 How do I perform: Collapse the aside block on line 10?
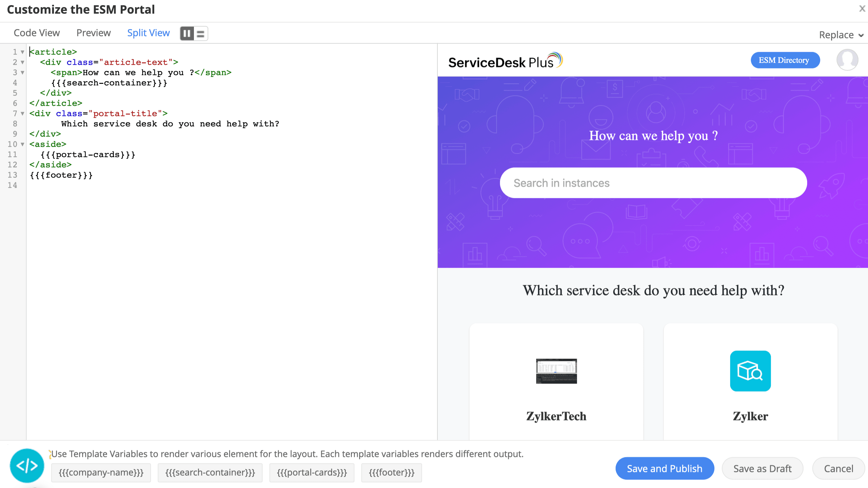tap(23, 144)
